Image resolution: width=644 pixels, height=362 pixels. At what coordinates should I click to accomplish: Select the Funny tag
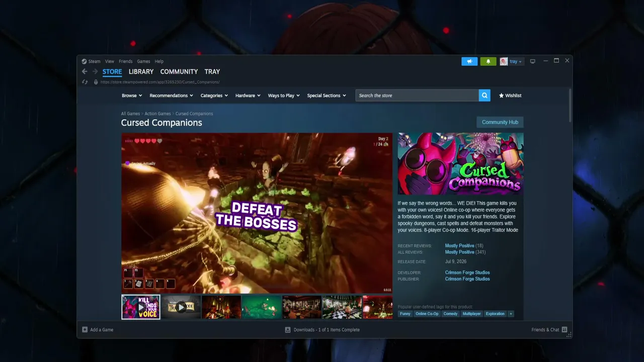click(405, 314)
